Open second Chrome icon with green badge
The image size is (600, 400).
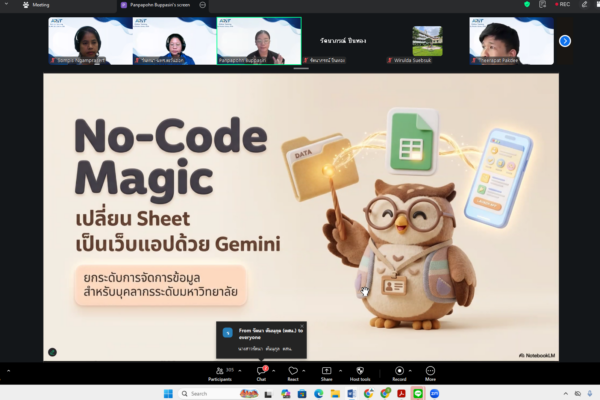coord(385,393)
